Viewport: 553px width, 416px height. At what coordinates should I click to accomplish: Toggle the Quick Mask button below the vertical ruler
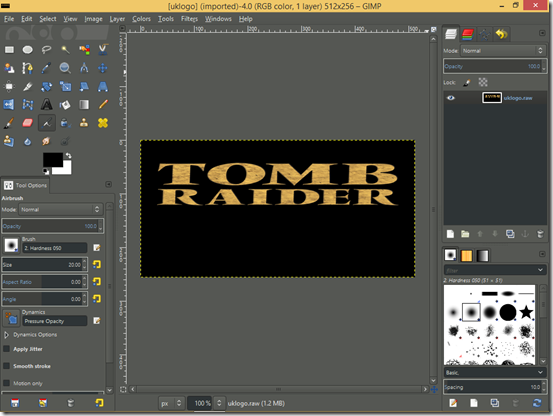point(123,389)
